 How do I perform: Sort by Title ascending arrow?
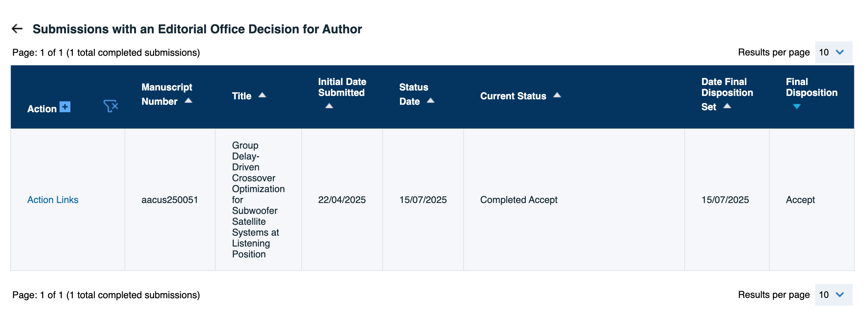[x=262, y=95]
